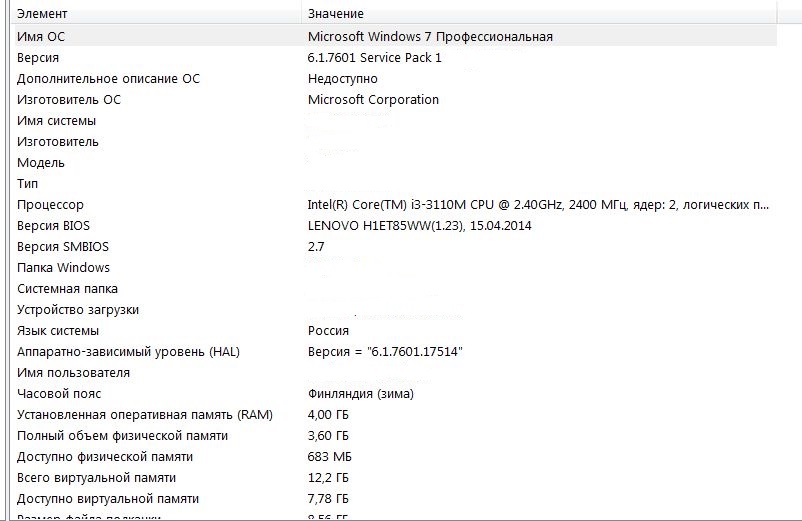Select the "Установленная оперативная память (RAM)" row

click(144, 415)
